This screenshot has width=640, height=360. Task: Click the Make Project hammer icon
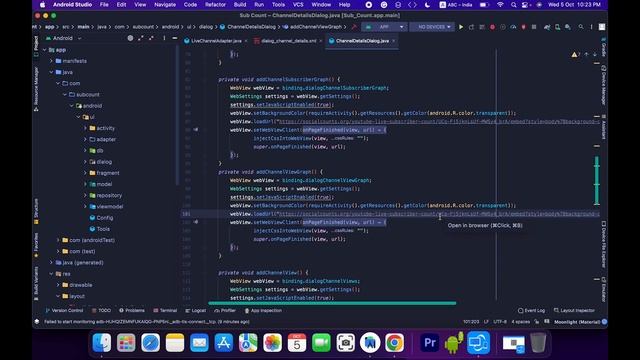pyautogui.click(x=354, y=27)
